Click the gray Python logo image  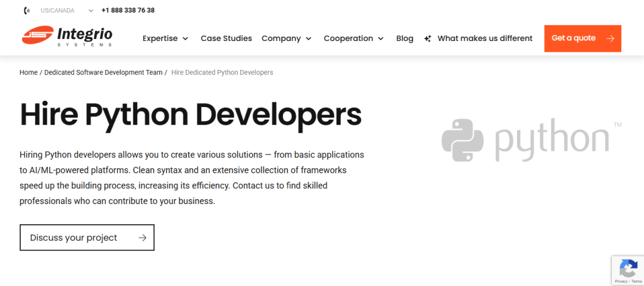point(525,139)
